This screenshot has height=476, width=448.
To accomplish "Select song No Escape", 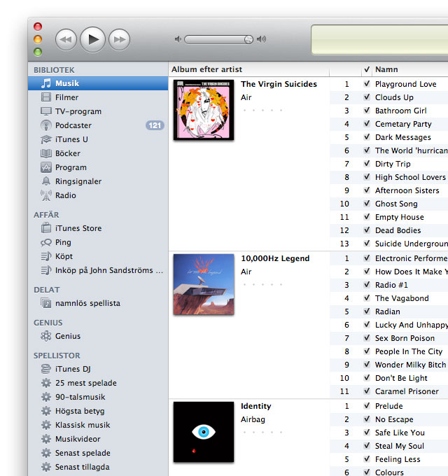I will (394, 419).
